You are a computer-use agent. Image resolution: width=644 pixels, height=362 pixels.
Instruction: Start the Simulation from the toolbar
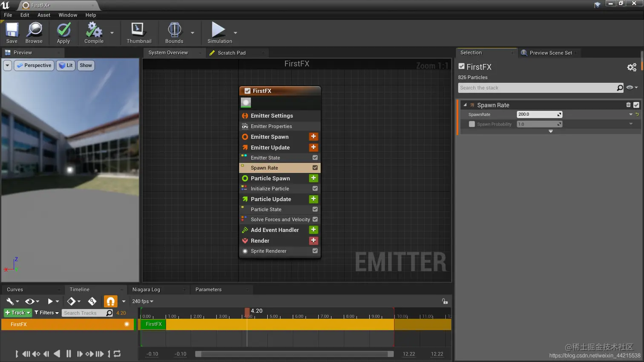220,33
